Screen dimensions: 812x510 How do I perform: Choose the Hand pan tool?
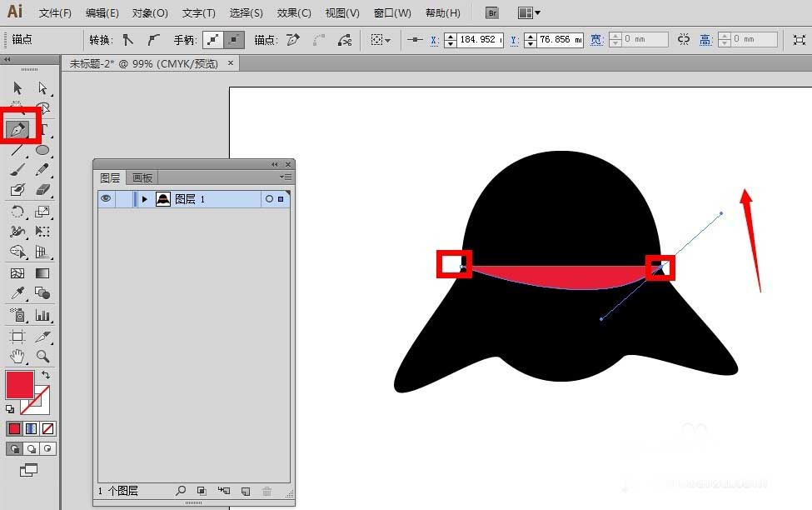(17, 356)
